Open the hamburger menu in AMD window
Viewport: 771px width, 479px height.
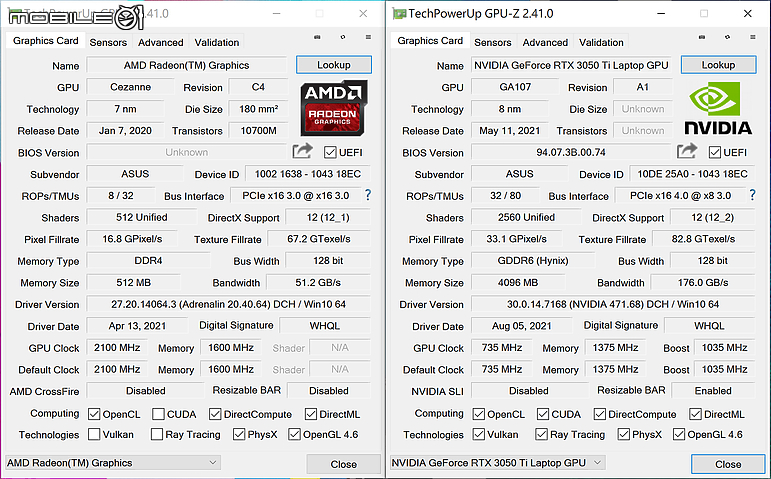[x=368, y=37]
